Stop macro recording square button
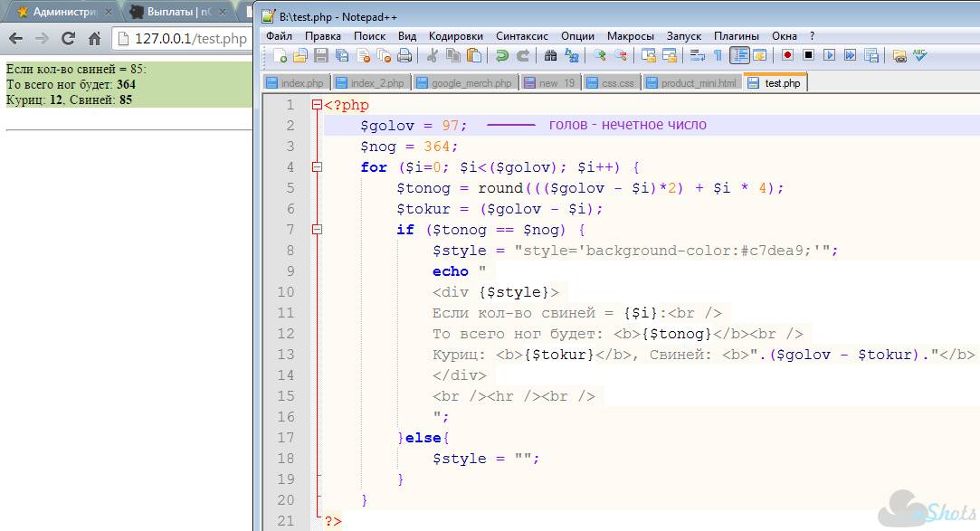This screenshot has width=980, height=531. tap(808, 55)
